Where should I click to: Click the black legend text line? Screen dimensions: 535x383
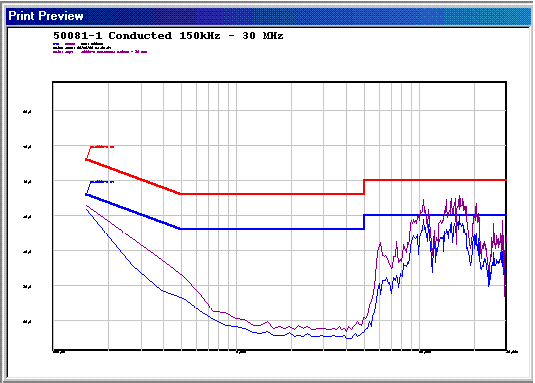click(x=82, y=48)
